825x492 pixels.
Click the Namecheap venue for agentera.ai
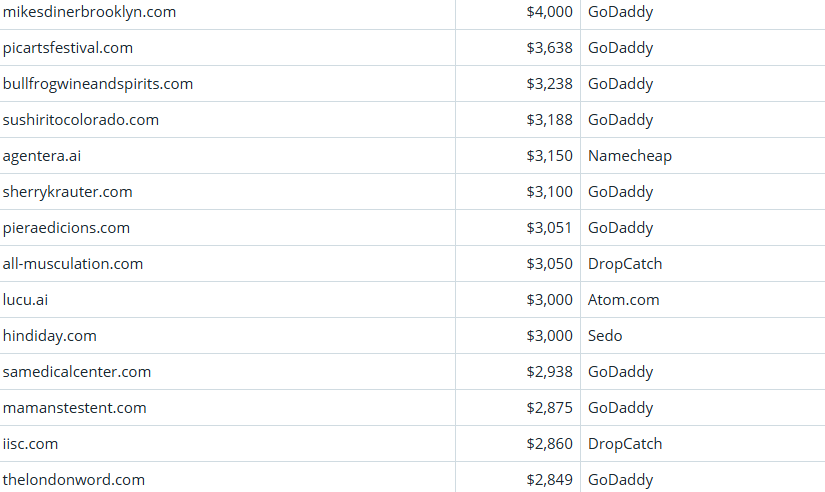coord(630,156)
